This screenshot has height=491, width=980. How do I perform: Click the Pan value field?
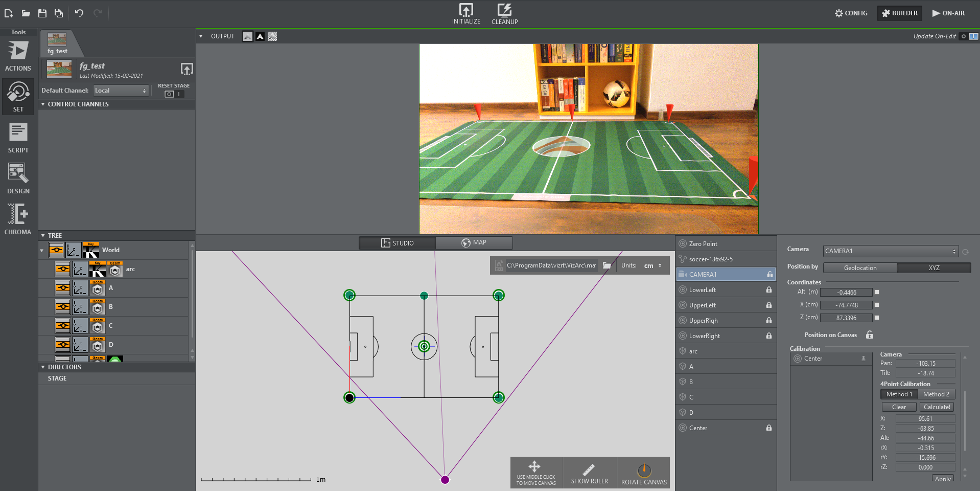925,364
